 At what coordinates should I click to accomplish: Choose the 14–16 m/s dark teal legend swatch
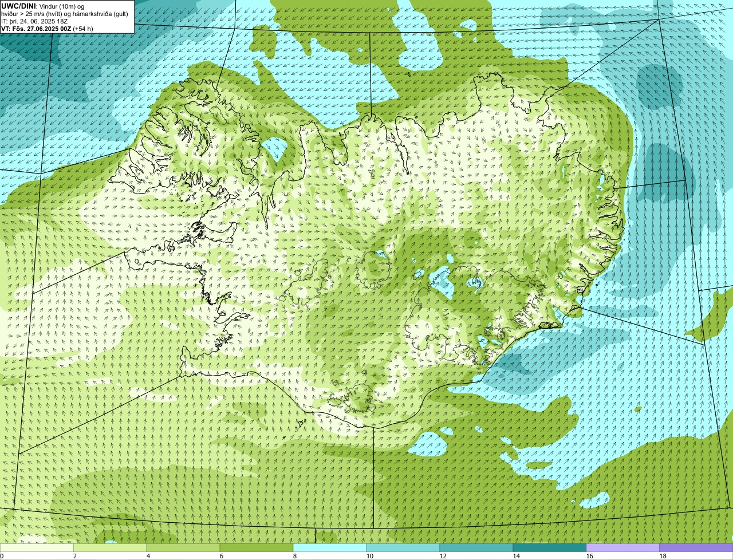coord(550,548)
